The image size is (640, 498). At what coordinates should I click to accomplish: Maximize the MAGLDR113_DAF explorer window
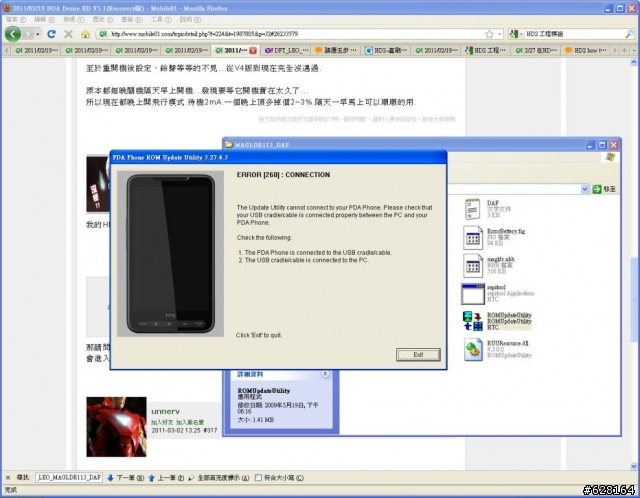pos(602,145)
